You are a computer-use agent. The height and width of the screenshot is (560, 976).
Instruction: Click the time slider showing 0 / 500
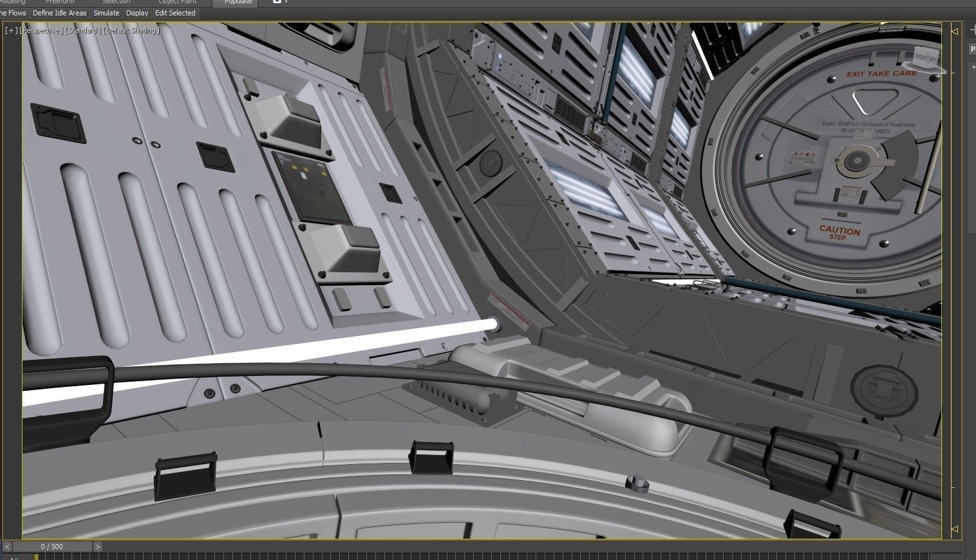click(52, 546)
